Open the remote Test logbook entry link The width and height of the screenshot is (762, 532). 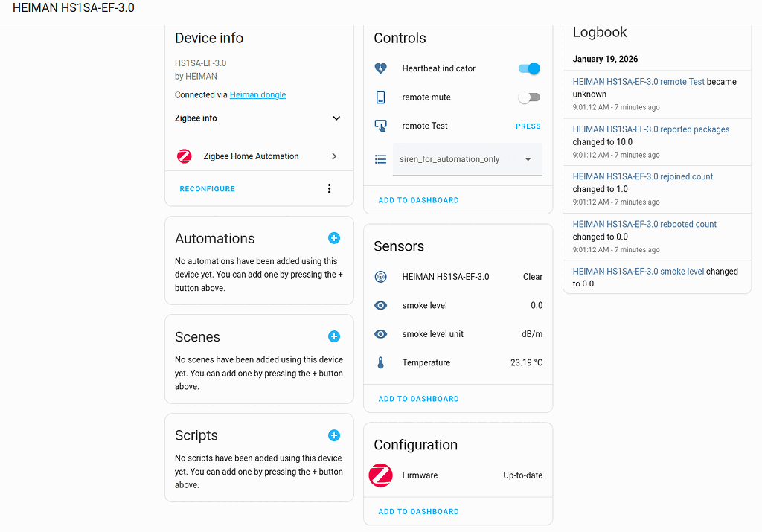[x=638, y=82]
